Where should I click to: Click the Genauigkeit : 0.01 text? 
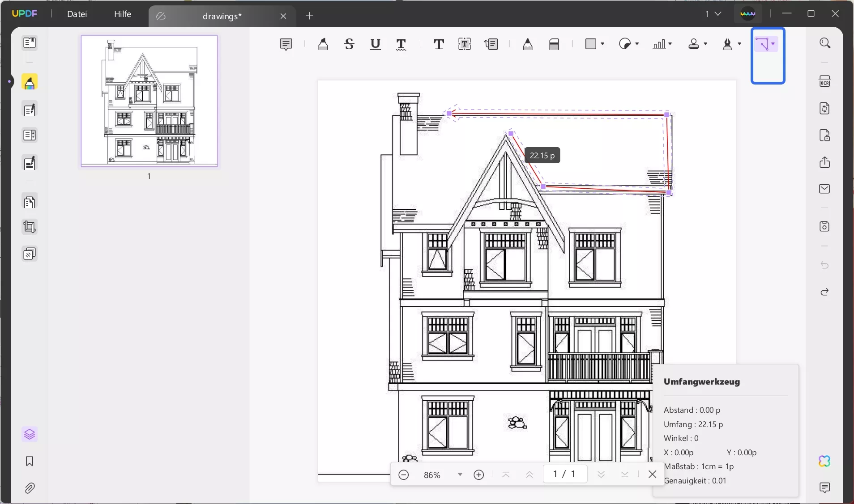click(x=695, y=481)
